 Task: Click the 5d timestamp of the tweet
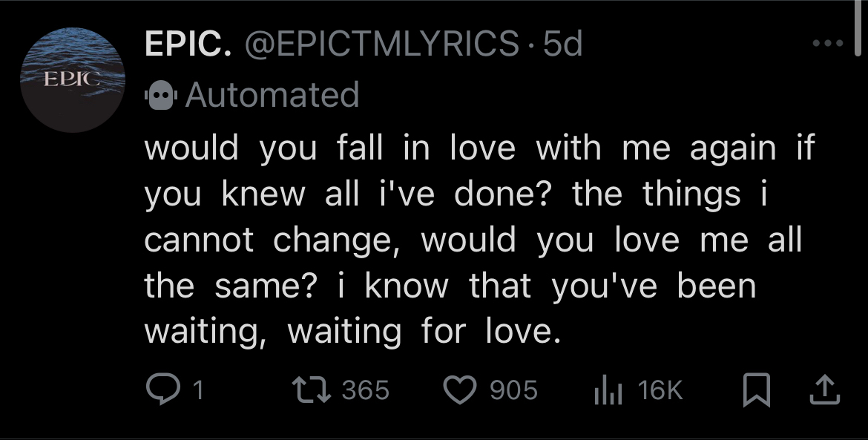tap(563, 45)
